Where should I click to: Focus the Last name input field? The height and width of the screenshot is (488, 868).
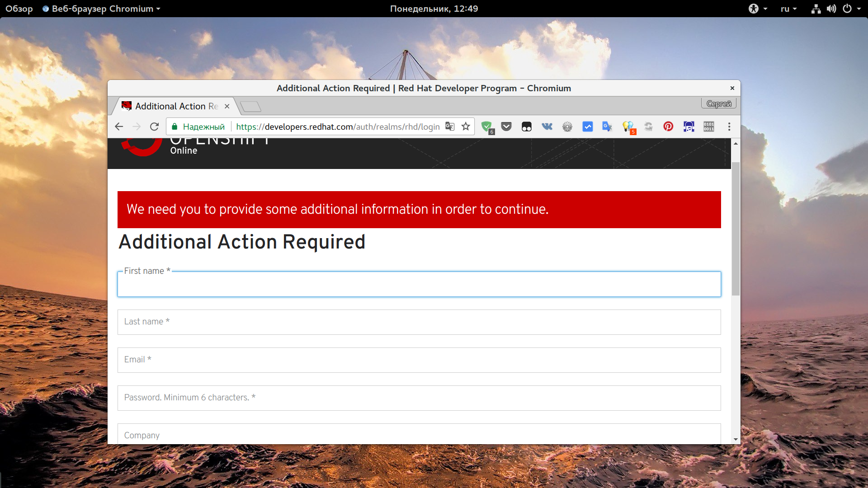419,322
